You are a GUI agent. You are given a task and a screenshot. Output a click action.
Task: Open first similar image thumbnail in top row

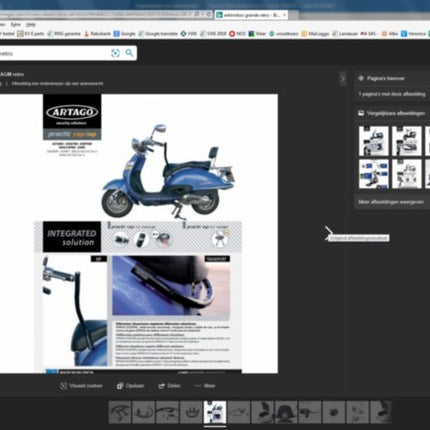(x=374, y=141)
